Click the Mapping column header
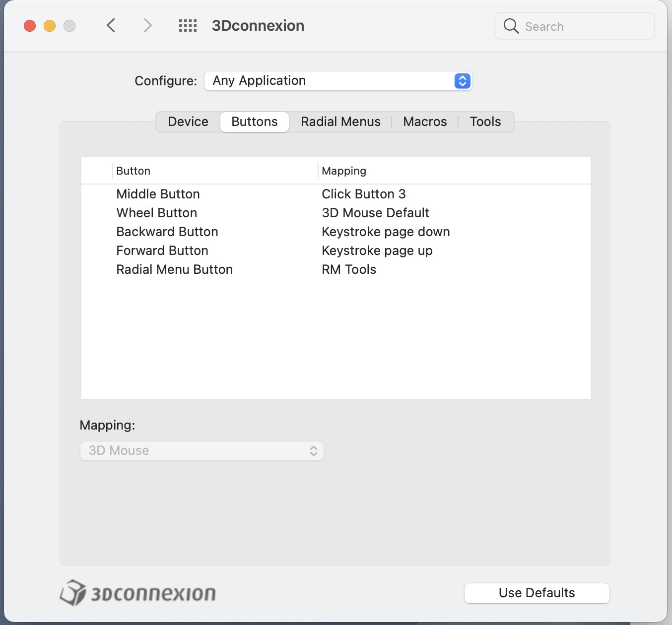The height and width of the screenshot is (625, 672). pos(454,171)
